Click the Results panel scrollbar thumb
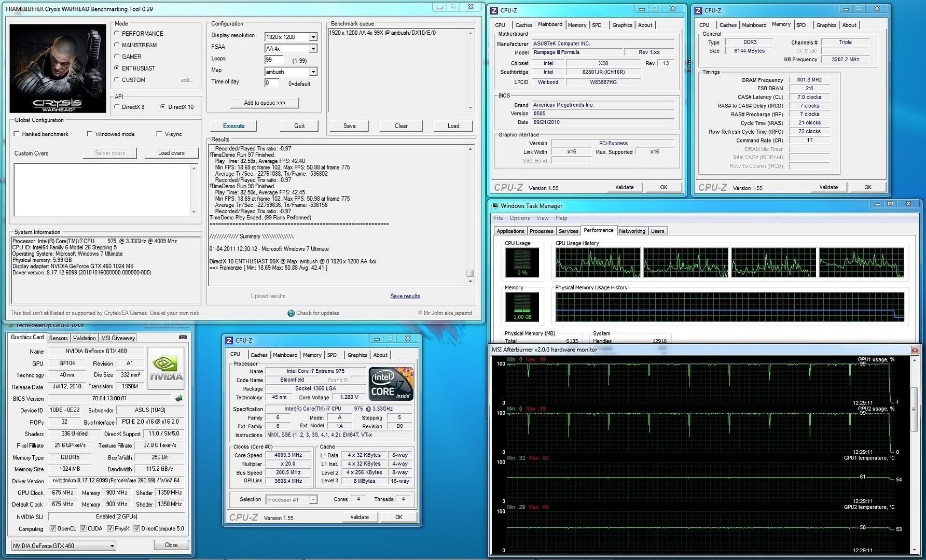926x560 pixels. point(470,273)
